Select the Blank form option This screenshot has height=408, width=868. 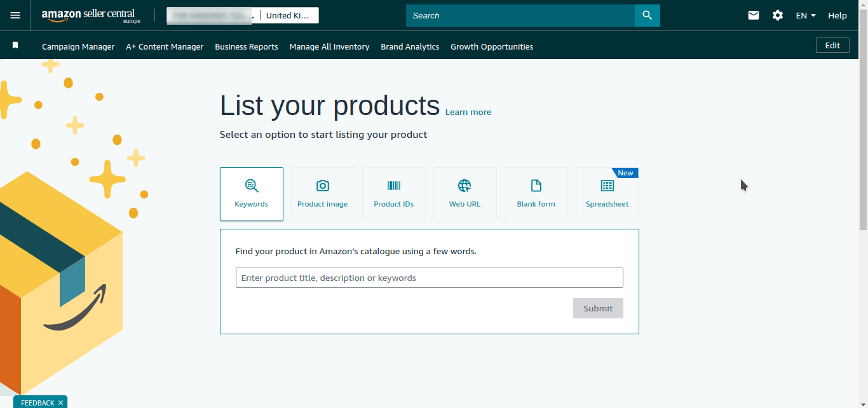click(536, 194)
